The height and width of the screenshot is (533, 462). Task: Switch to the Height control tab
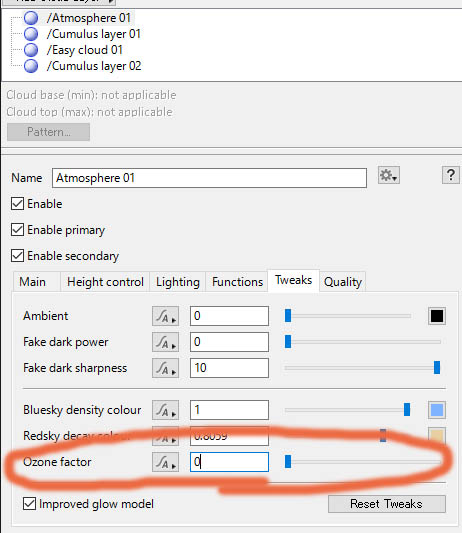(105, 282)
